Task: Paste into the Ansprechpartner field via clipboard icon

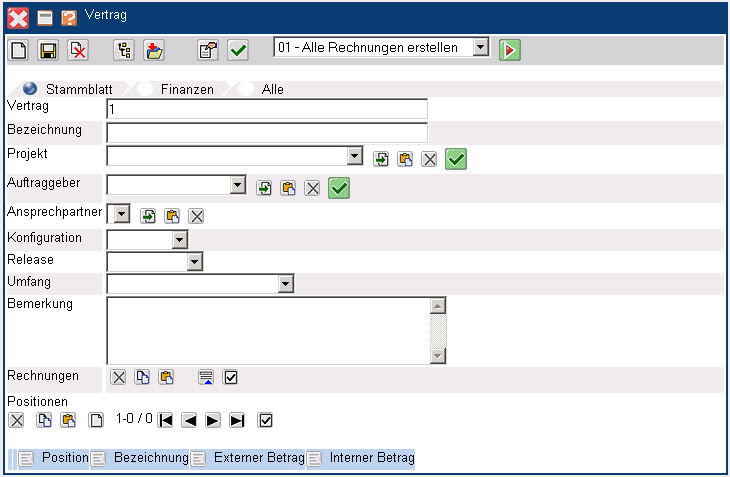Action: click(172, 216)
